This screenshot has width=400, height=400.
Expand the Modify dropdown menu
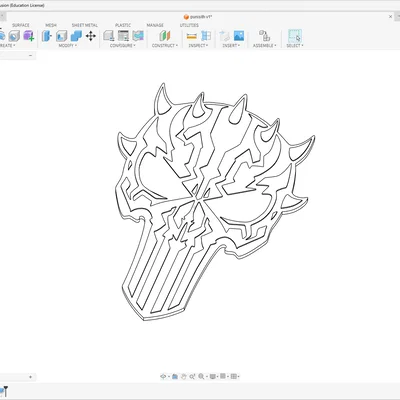pyautogui.click(x=68, y=45)
